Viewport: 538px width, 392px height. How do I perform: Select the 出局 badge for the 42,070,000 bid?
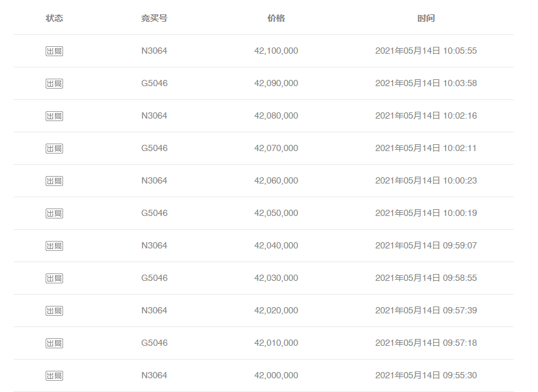(54, 149)
